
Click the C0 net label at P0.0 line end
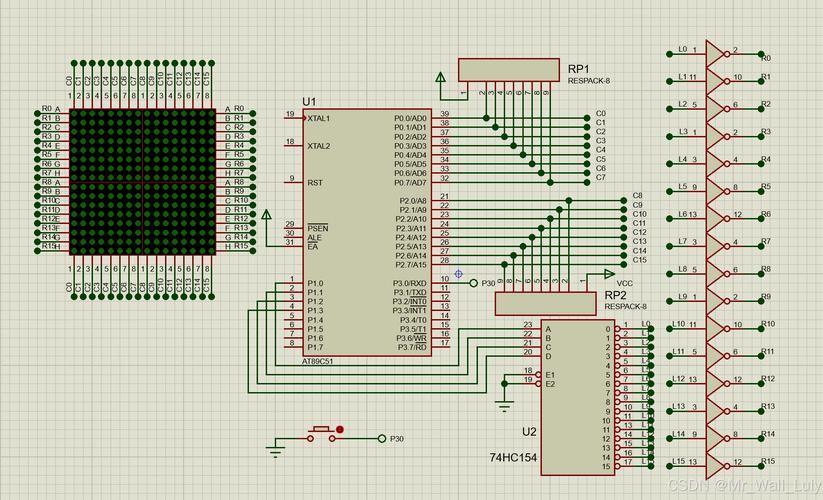(x=601, y=113)
